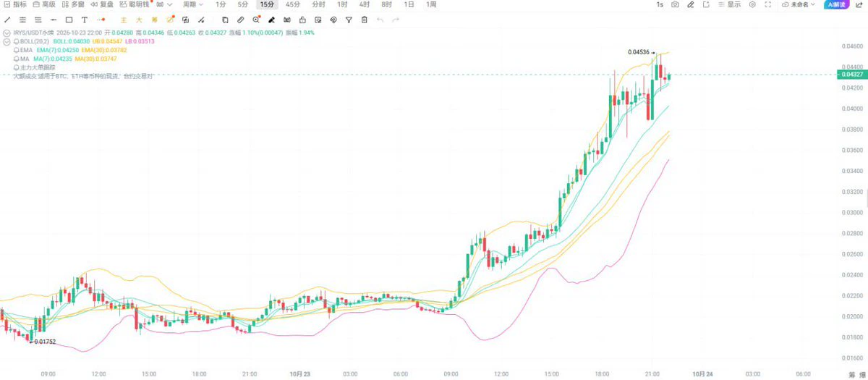868x380 pixels.
Task: Expand the 未命名 layout dropdown
Action: 799,4
